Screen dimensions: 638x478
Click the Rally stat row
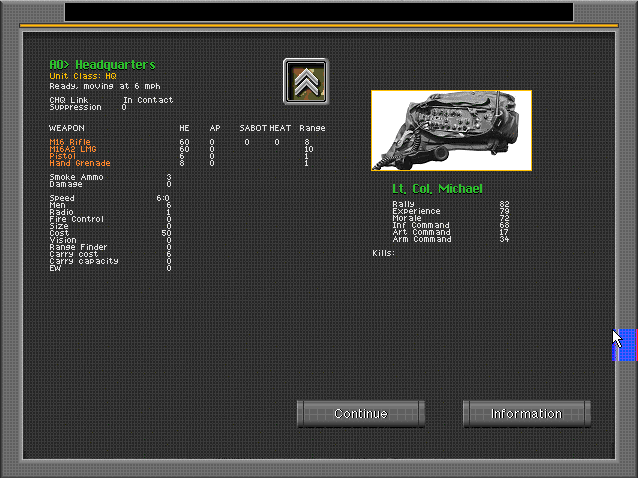click(x=450, y=204)
